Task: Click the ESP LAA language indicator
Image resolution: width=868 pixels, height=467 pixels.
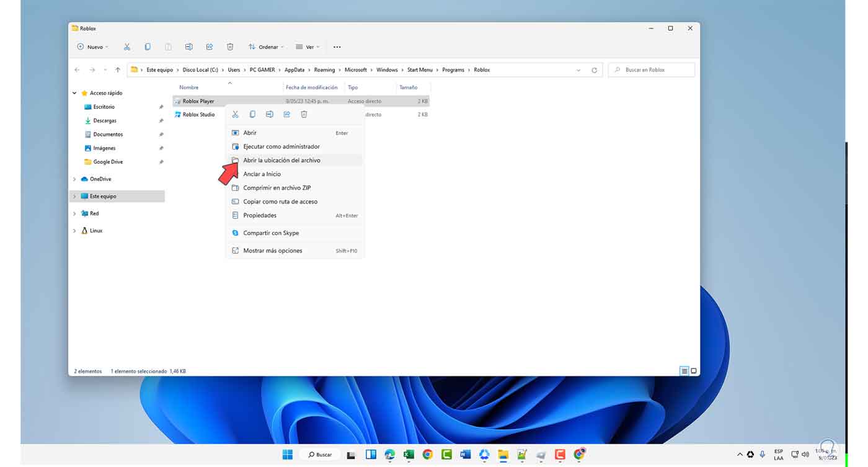Action: click(779, 455)
